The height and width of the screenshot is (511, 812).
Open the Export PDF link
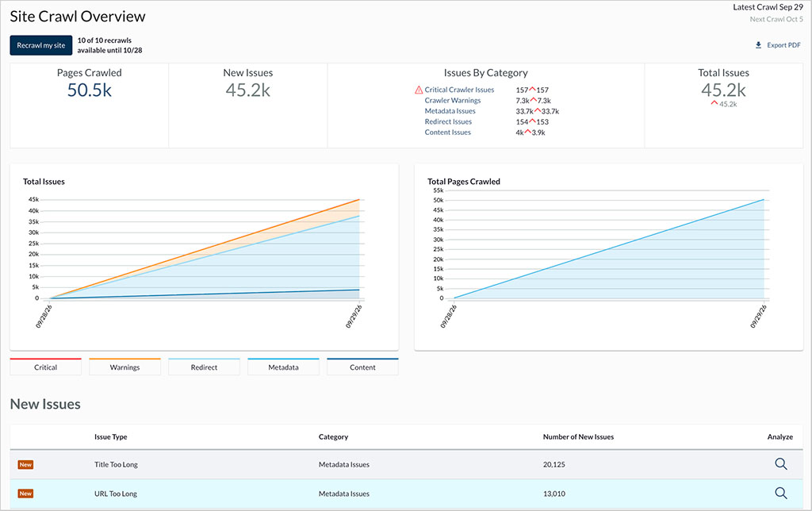[783, 45]
